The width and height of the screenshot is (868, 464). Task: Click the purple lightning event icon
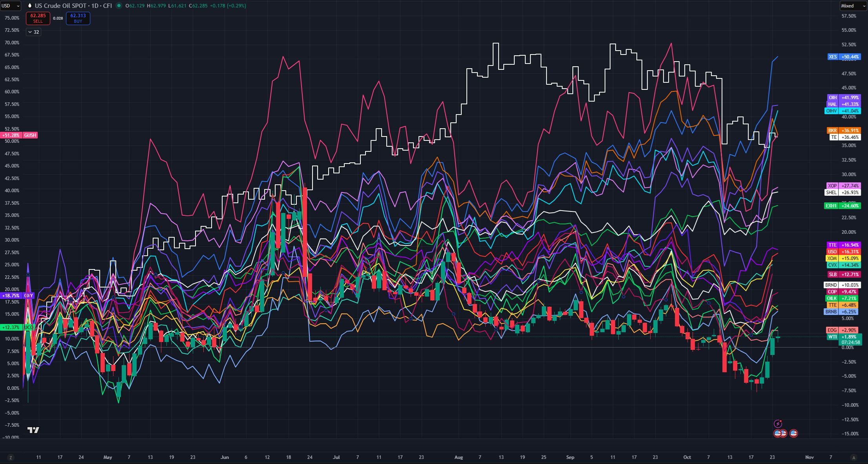778,424
